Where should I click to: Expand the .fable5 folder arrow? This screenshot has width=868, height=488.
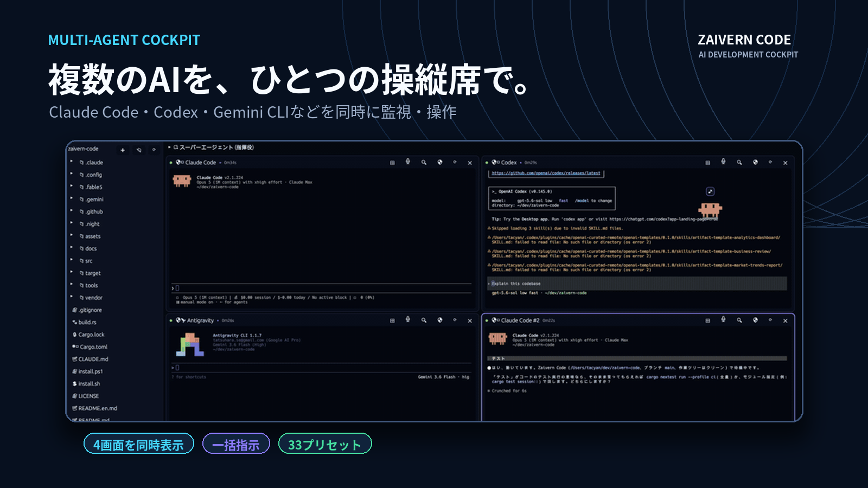pos(72,186)
